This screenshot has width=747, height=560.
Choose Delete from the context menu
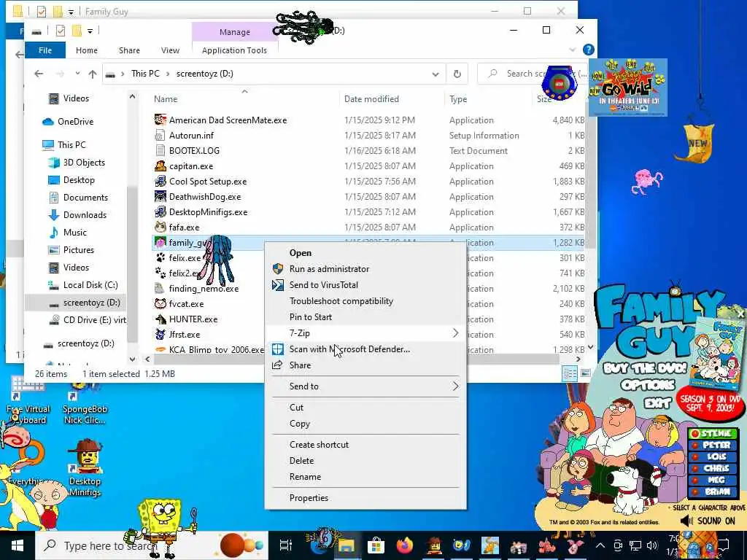tap(301, 461)
